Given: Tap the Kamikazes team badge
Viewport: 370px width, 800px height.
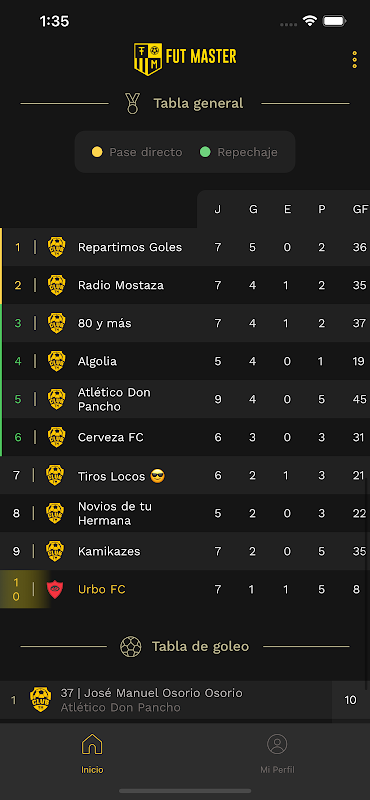Looking at the screenshot, I should 55,552.
